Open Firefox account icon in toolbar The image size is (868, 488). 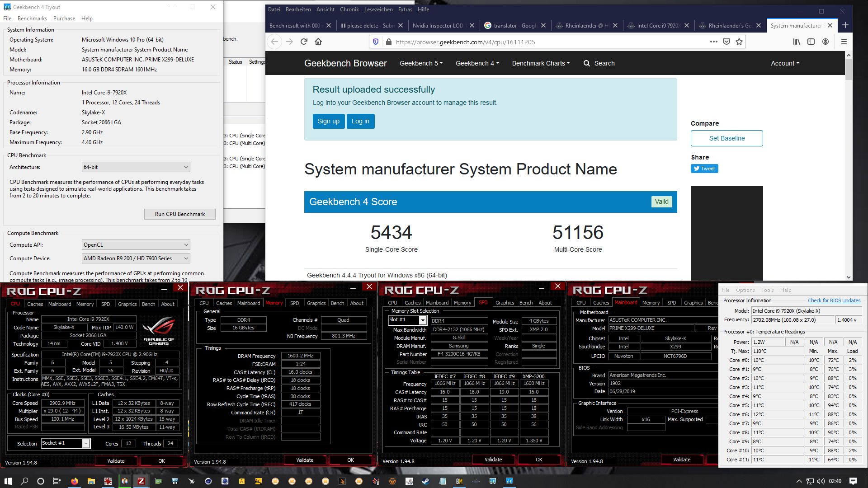826,42
